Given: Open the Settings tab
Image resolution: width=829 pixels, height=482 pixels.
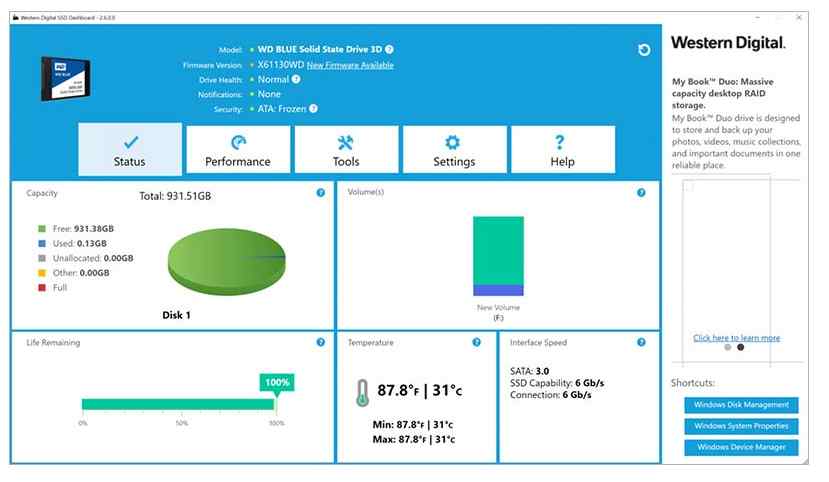Looking at the screenshot, I should coord(455,150).
